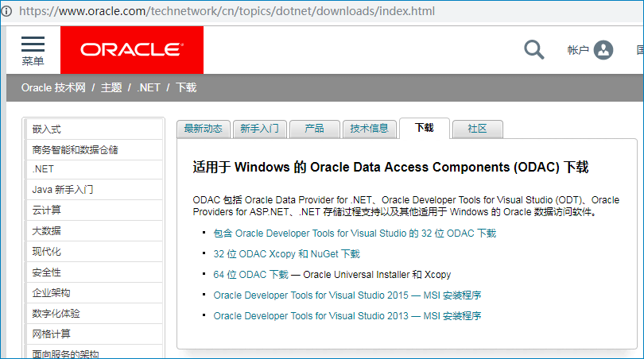Select Java 新手入门 in sidebar
Screen dimensions: 644x359
(94, 190)
